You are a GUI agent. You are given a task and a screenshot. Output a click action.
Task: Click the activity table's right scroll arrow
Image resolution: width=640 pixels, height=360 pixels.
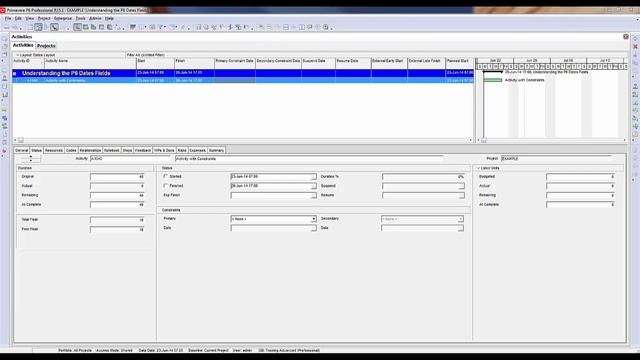coord(470,140)
